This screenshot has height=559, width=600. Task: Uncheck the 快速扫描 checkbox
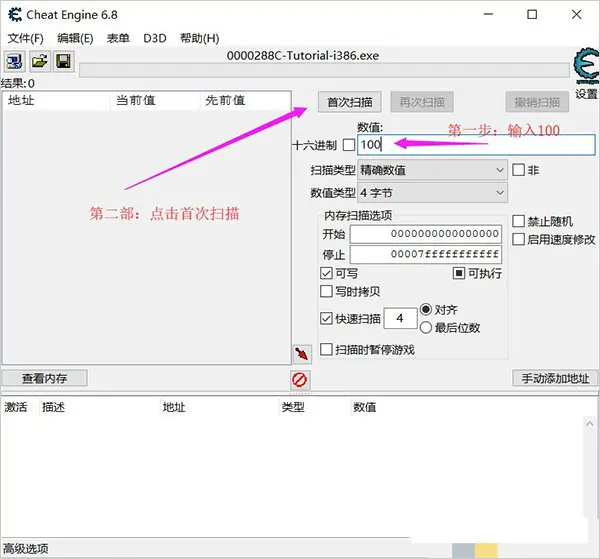pos(326,318)
